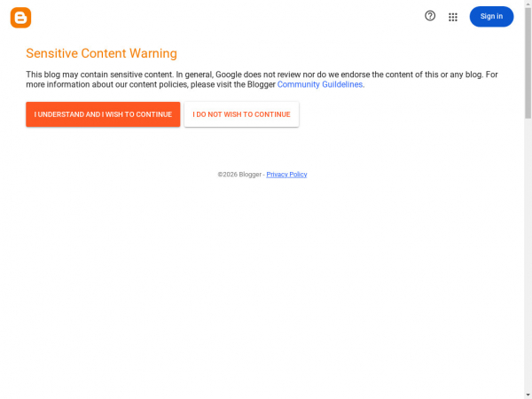
Task: Choose I Do Not Wish to Continue
Action: pyautogui.click(x=241, y=114)
